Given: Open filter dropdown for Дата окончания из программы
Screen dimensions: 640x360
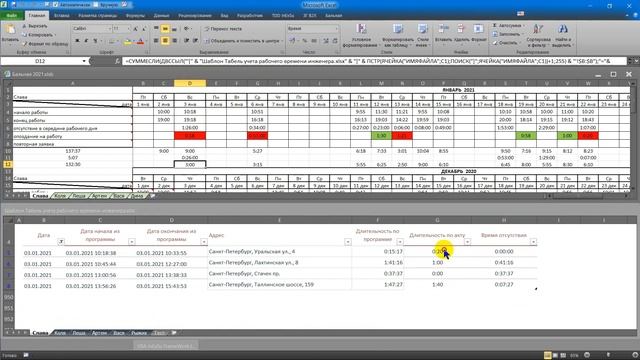Looking at the screenshot, I should coord(203,242).
